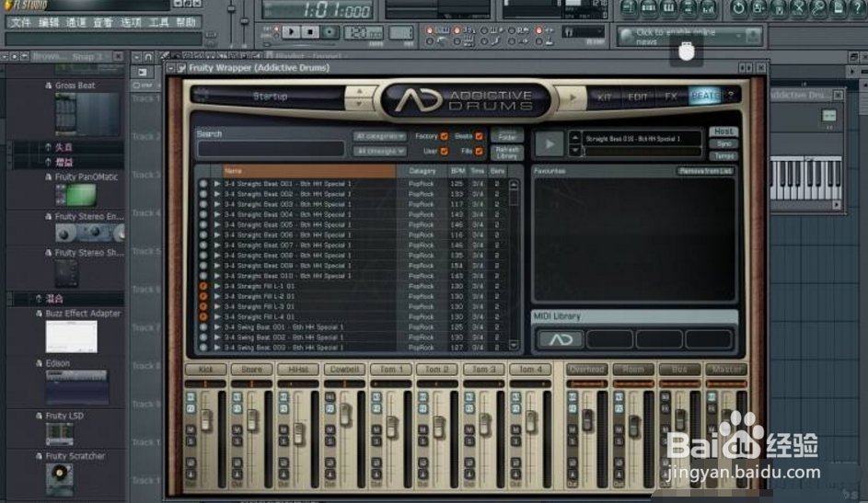Click the Edison plugin thumbnail
The height and width of the screenshot is (503, 868).
[76, 387]
